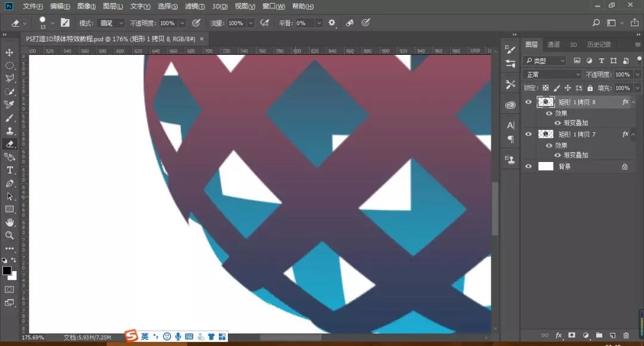
Task: Open the search icon in the options bar
Action: tap(596, 23)
